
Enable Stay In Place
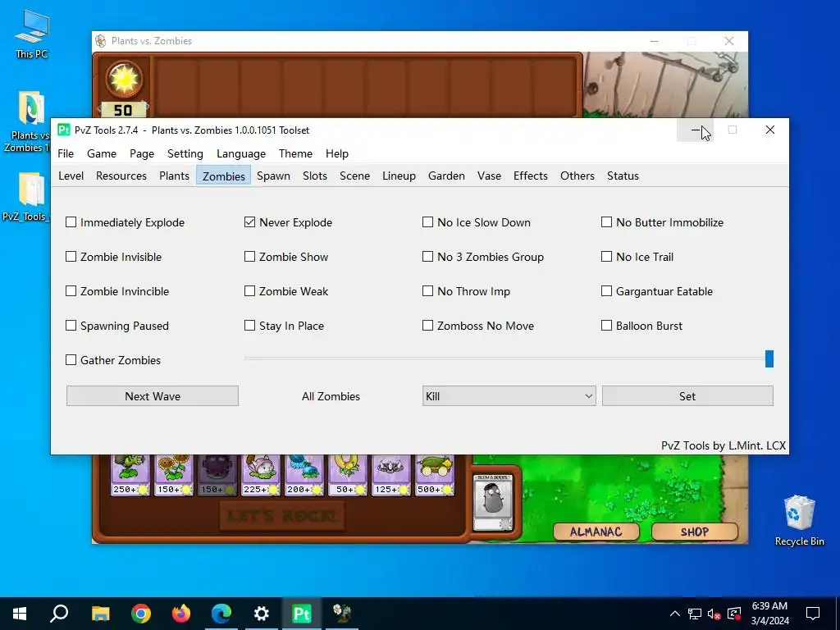[x=249, y=325]
